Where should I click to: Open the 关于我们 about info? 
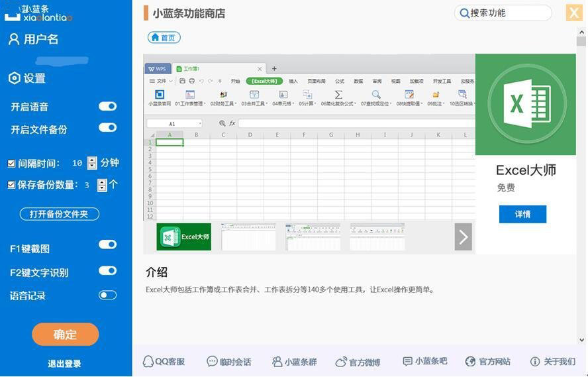coord(553,362)
